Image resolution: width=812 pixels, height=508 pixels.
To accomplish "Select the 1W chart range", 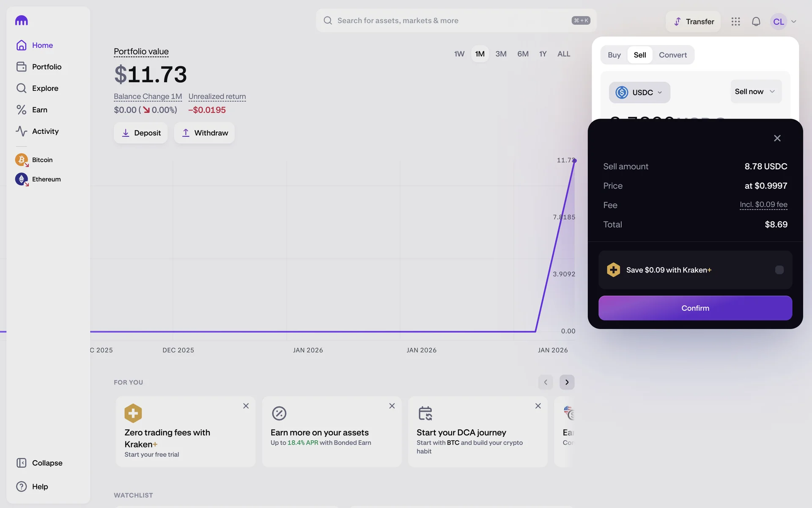I will pos(459,54).
